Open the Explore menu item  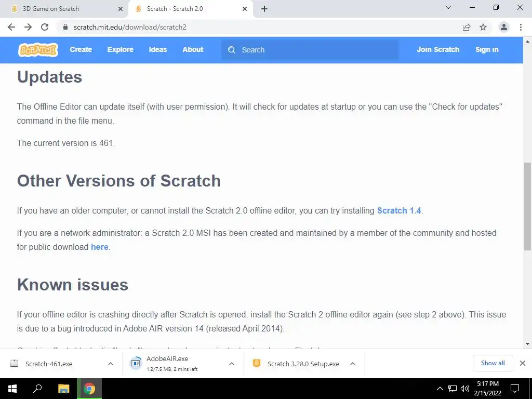(121, 49)
